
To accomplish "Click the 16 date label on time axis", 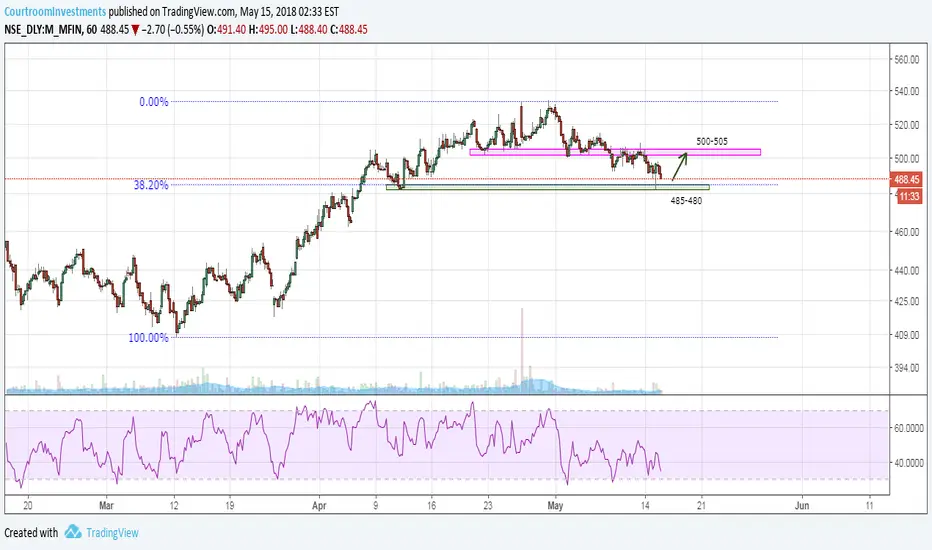I will [432, 505].
